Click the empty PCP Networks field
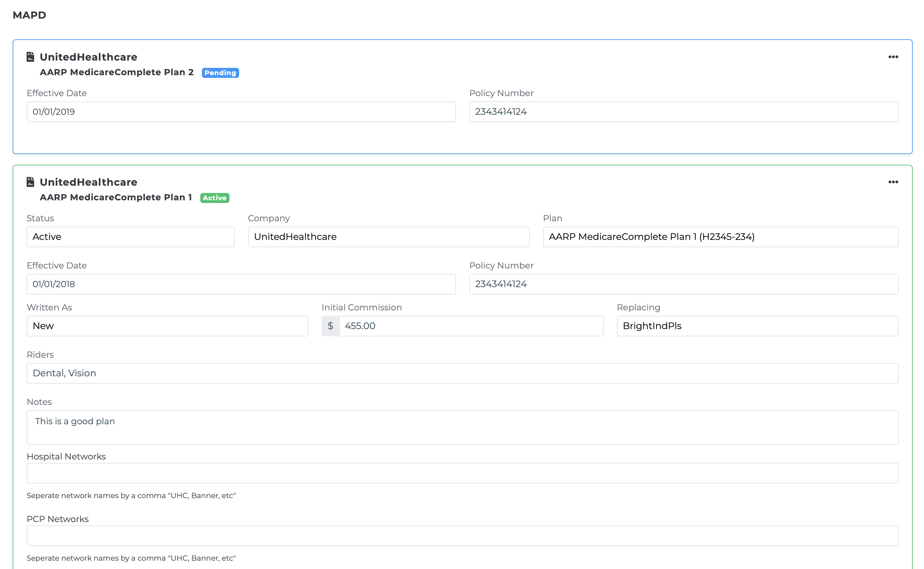The image size is (924, 569). (x=463, y=535)
